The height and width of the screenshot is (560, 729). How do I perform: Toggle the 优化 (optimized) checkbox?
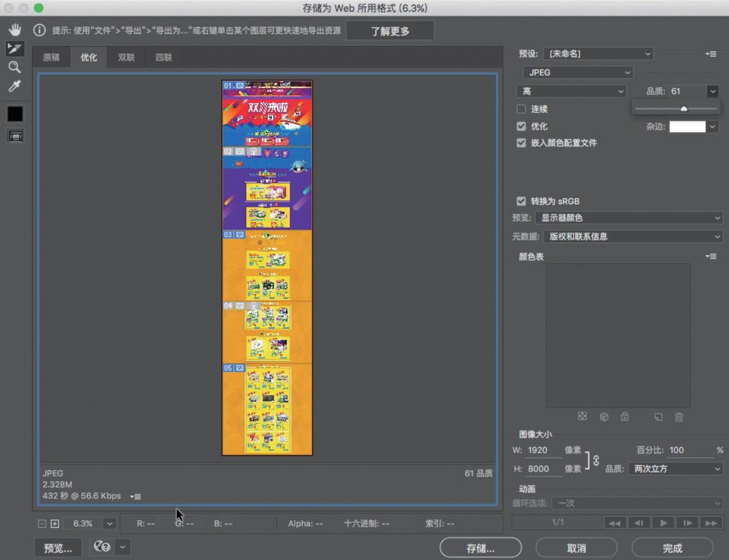(521, 127)
